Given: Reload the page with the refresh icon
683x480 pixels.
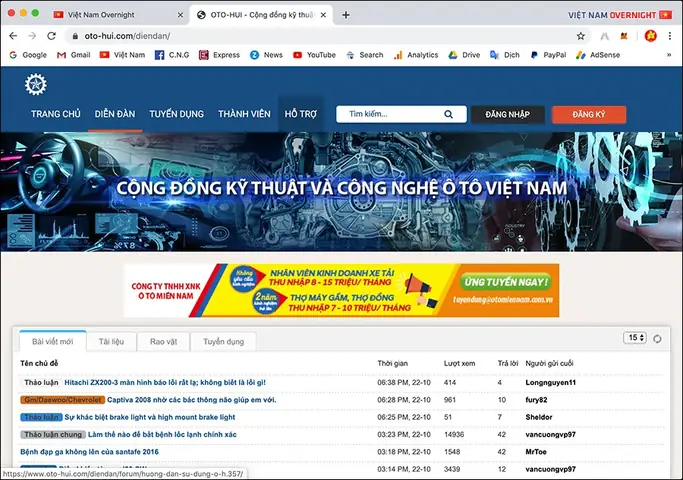Looking at the screenshot, I should pyautogui.click(x=51, y=36).
